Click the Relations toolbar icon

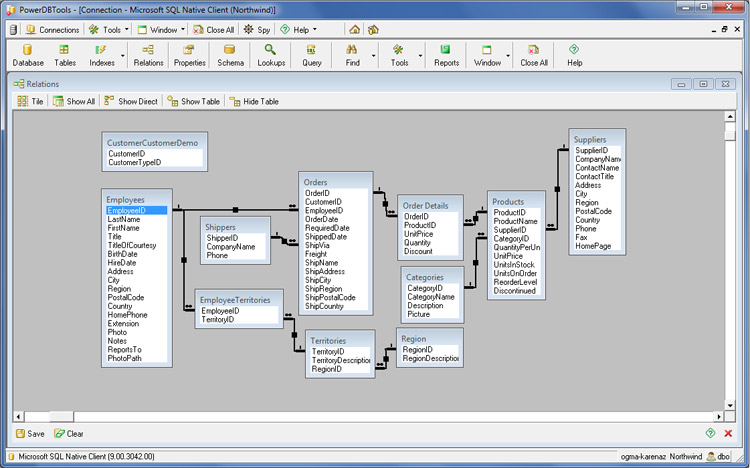pyautogui.click(x=148, y=55)
